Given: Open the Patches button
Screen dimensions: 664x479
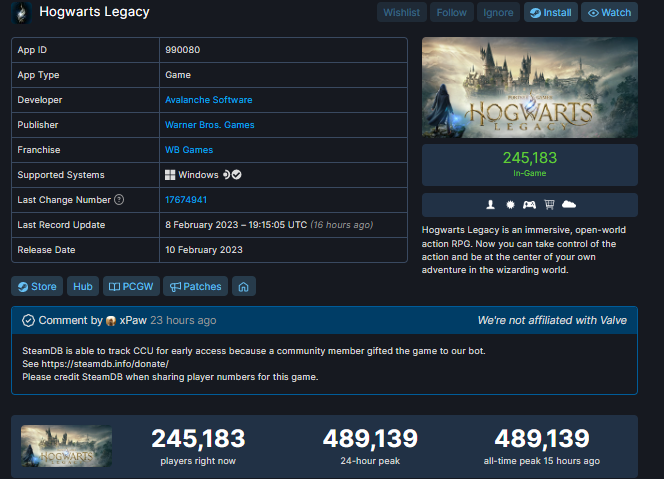Looking at the screenshot, I should (195, 287).
